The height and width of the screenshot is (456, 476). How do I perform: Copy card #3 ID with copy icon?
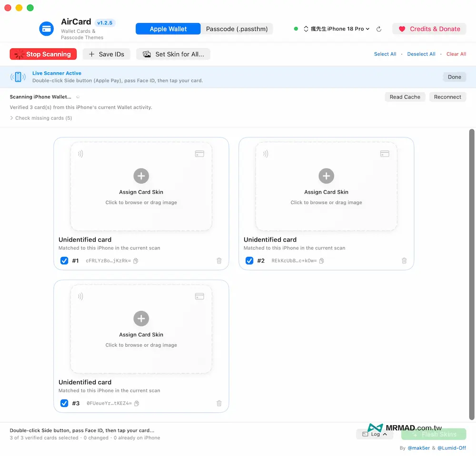click(137, 403)
